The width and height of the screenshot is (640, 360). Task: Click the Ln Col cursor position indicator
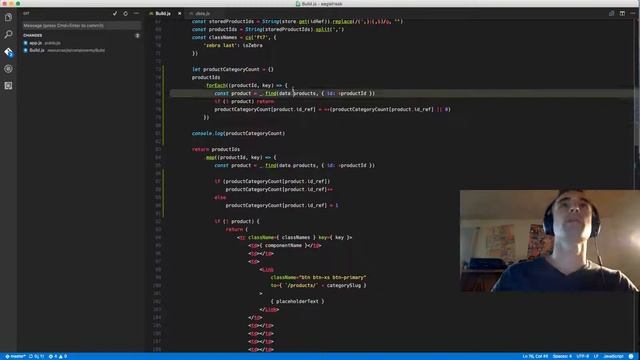coord(535,356)
